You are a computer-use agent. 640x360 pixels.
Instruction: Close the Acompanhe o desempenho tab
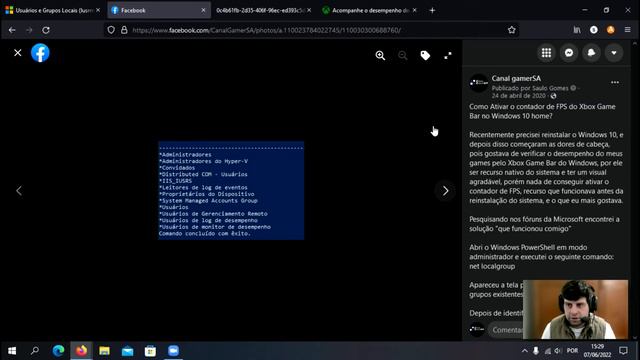pos(414,10)
